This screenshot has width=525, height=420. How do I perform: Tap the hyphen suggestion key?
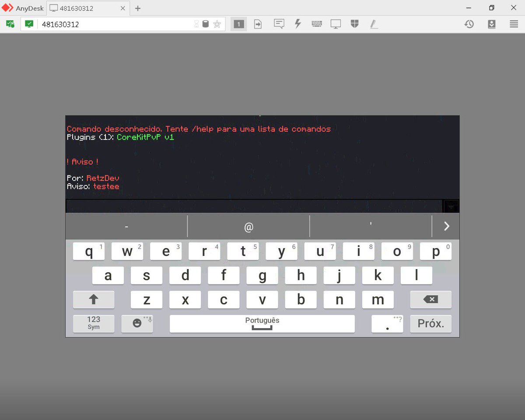(126, 227)
